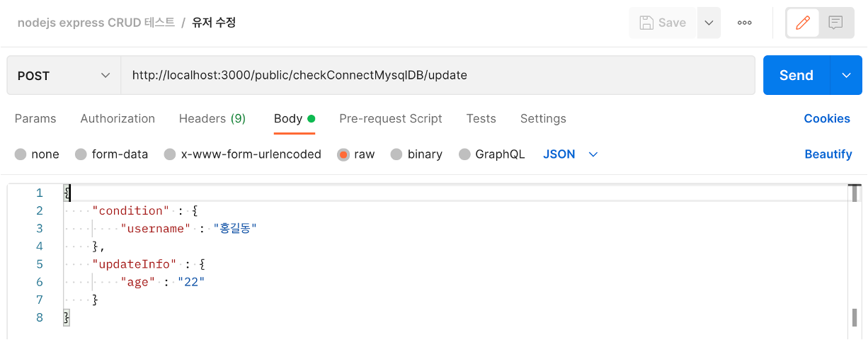868x340 pixels.
Task: Send the update request
Action: pos(796,75)
